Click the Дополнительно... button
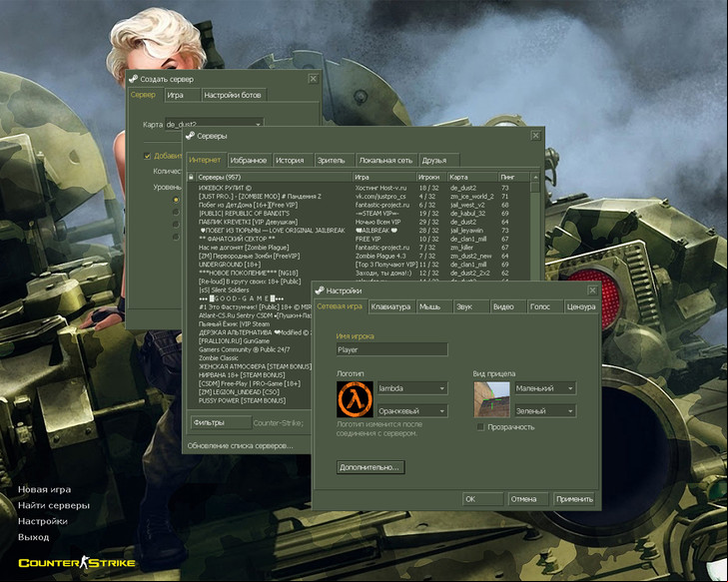 point(370,467)
